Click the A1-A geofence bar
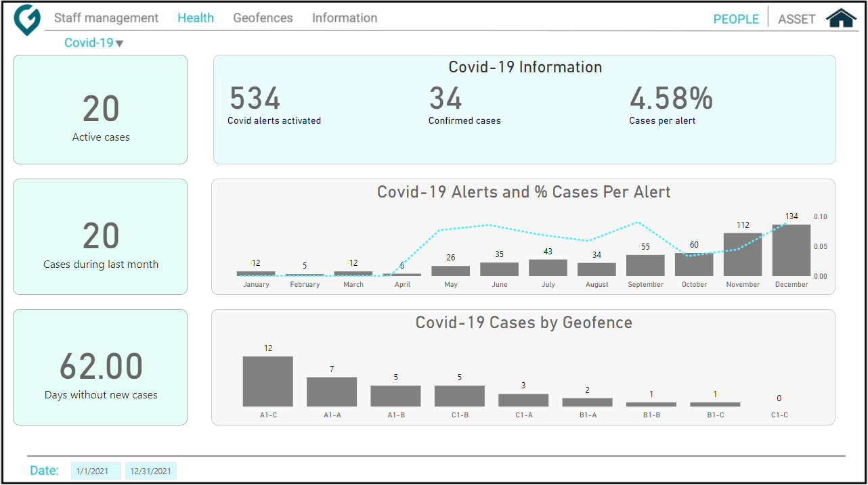Viewport: 868px width, 485px height. pos(332,392)
